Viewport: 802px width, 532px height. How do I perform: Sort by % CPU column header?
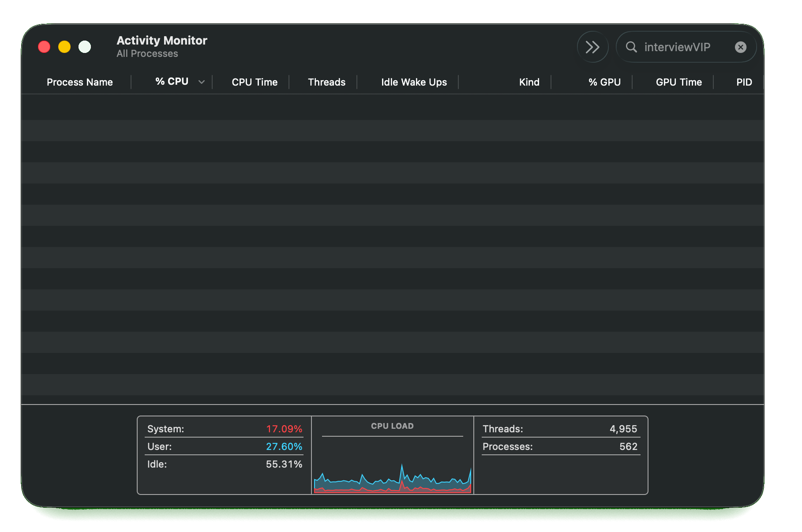click(172, 82)
